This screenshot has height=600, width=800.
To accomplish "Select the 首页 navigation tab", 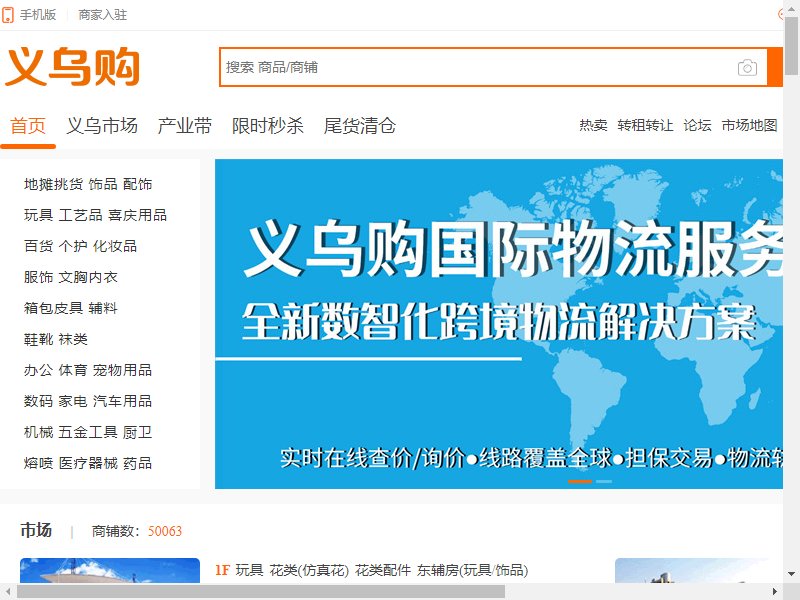I will click(28, 126).
